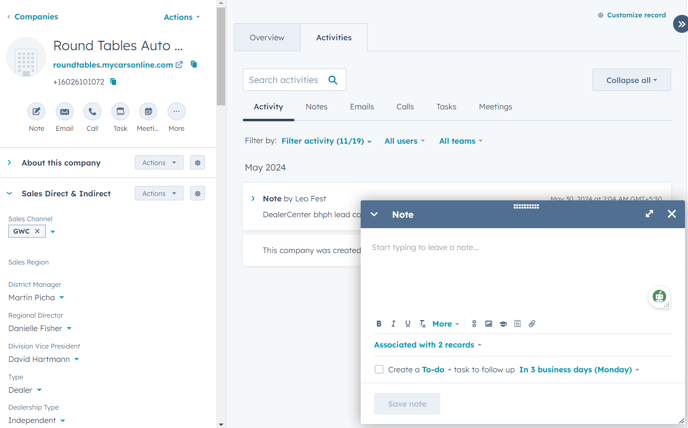This screenshot has height=428, width=688.
Task: Insert an image into the note
Action: coord(489,324)
